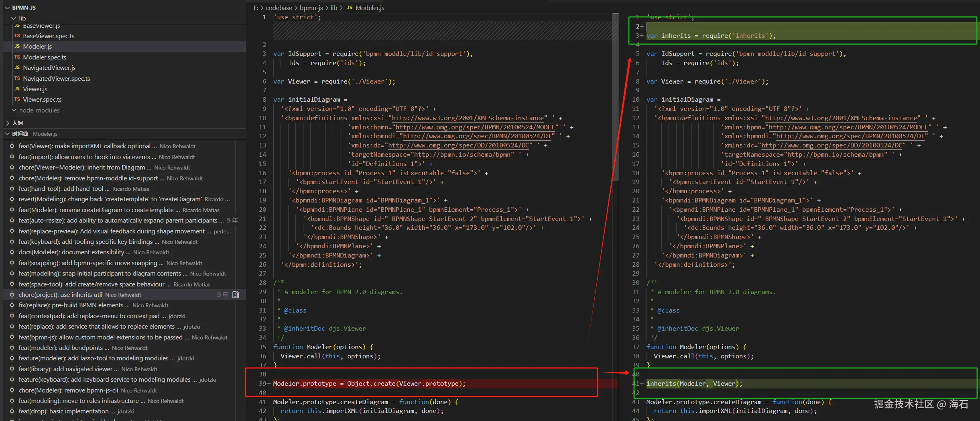This screenshot has width=980, height=421.
Task: Click the TS icon beside Viewer.spec.ts
Action: click(x=17, y=99)
